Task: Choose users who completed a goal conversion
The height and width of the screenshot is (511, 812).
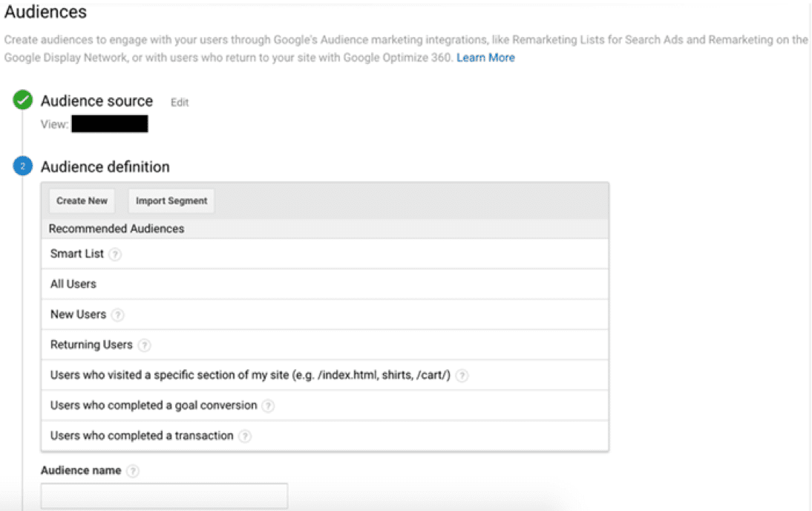Action: point(153,406)
